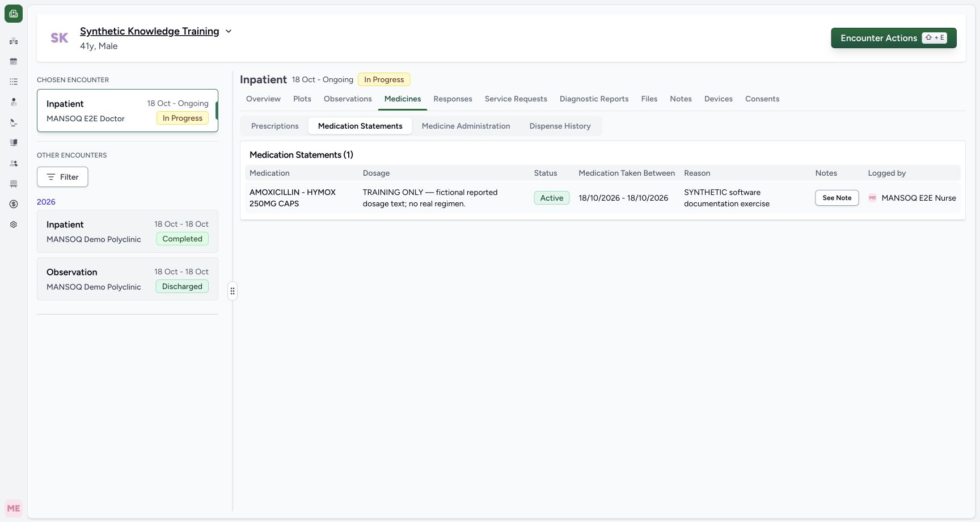Image resolution: width=980 pixels, height=522 pixels.
Task: Expand the chevron next to patient name
Action: click(229, 31)
